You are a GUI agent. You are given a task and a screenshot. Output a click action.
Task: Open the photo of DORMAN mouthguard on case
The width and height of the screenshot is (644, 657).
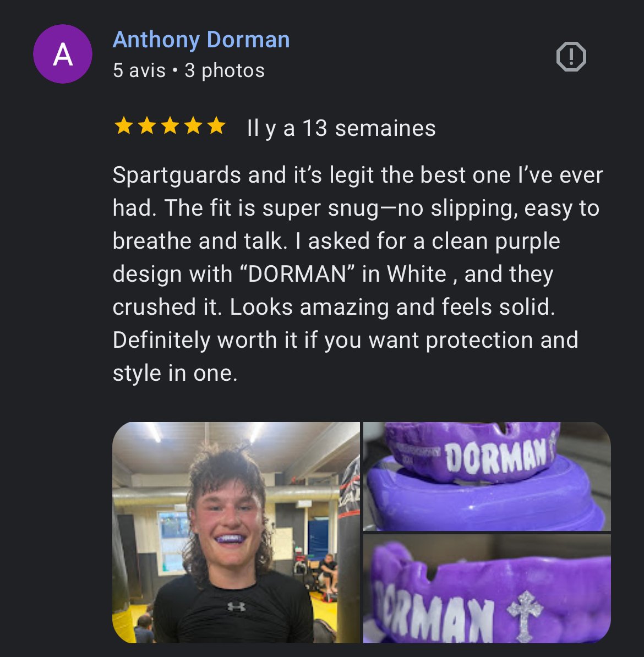[487, 477]
